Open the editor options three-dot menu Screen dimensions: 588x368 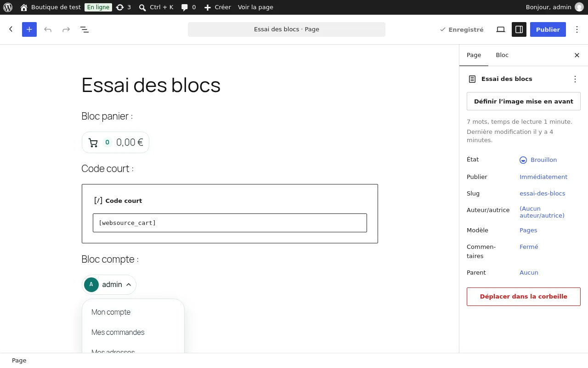(577, 29)
